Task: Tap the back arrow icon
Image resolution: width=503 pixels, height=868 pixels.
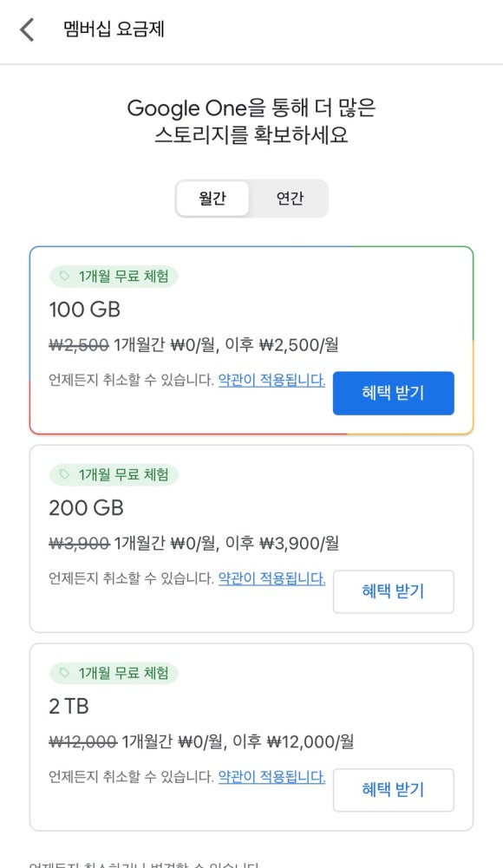Action: click(x=27, y=29)
